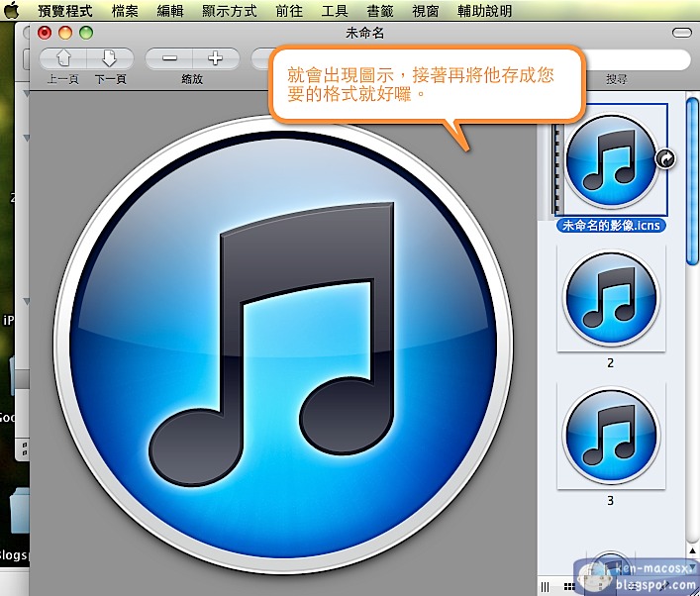The width and height of the screenshot is (700, 596).
Task: Zoom out with the minus button
Action: pyautogui.click(x=169, y=58)
